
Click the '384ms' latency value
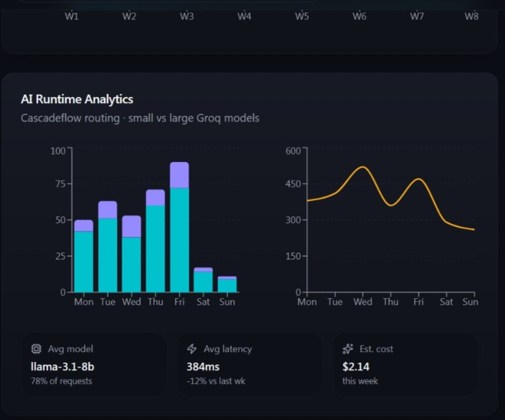coord(203,367)
